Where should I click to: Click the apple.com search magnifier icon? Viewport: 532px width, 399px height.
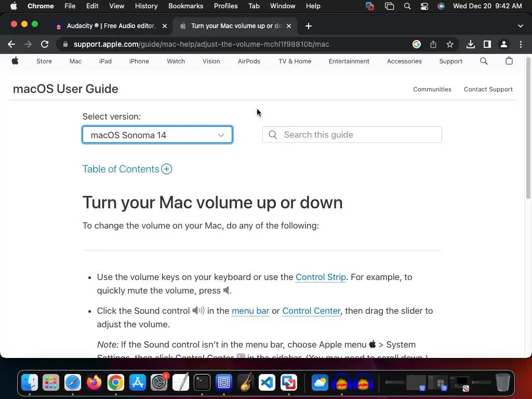click(x=484, y=61)
